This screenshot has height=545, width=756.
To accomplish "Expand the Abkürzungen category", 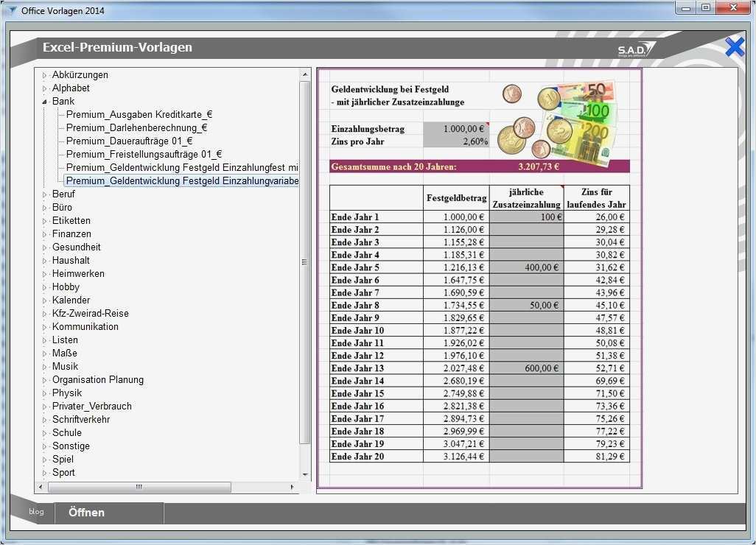I will pyautogui.click(x=46, y=74).
